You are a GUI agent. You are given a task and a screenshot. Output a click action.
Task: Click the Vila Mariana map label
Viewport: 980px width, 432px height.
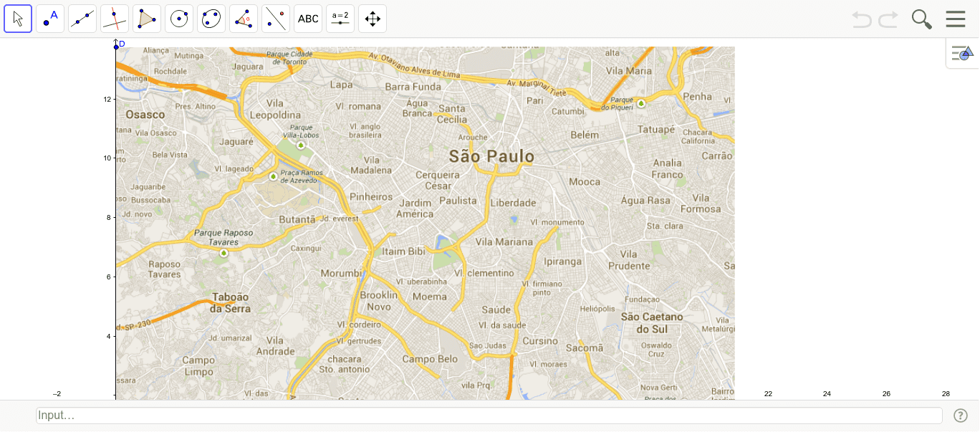point(504,242)
